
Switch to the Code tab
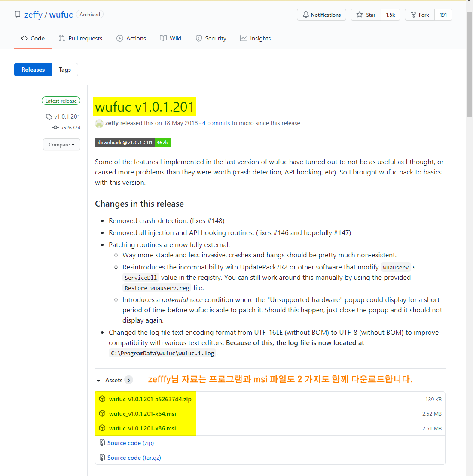33,38
